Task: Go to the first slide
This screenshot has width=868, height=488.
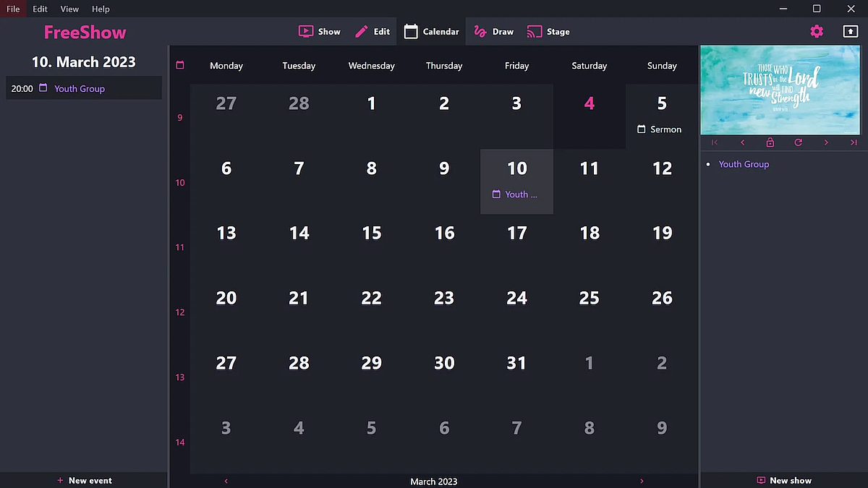Action: point(715,142)
